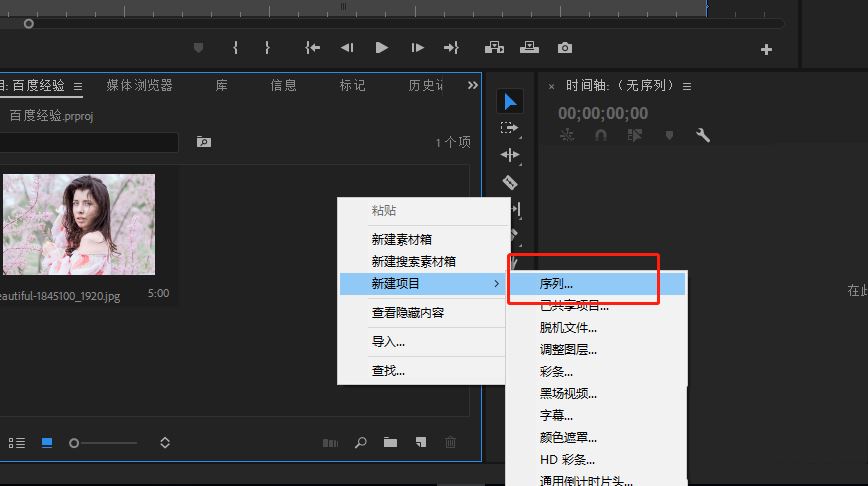Image resolution: width=868 pixels, height=486 pixels.
Task: Click 导入... in the context menu
Action: click(388, 341)
